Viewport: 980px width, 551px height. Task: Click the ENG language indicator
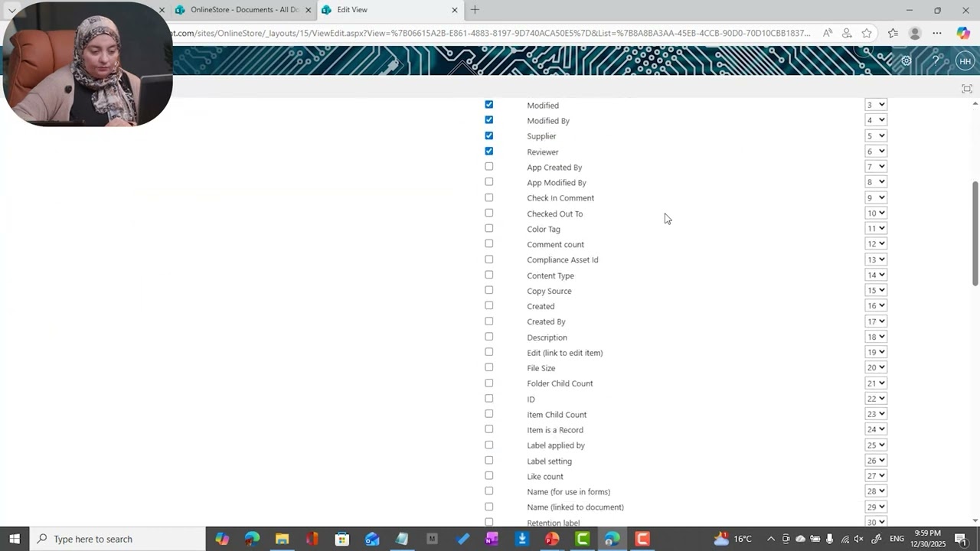tap(897, 539)
